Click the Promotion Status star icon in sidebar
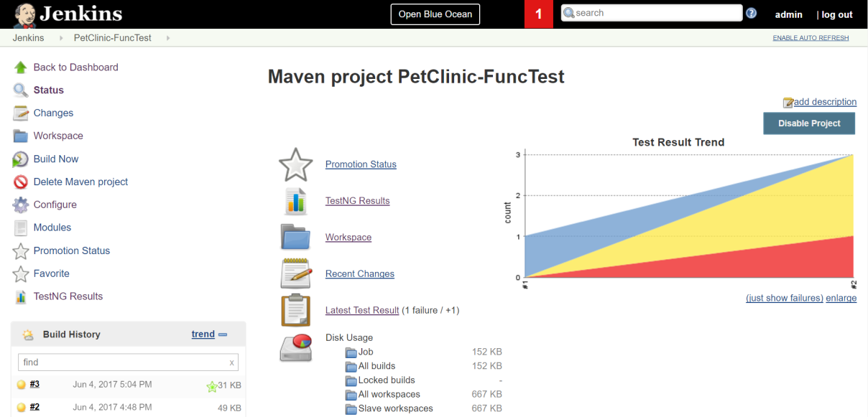The height and width of the screenshot is (417, 868). (x=21, y=250)
